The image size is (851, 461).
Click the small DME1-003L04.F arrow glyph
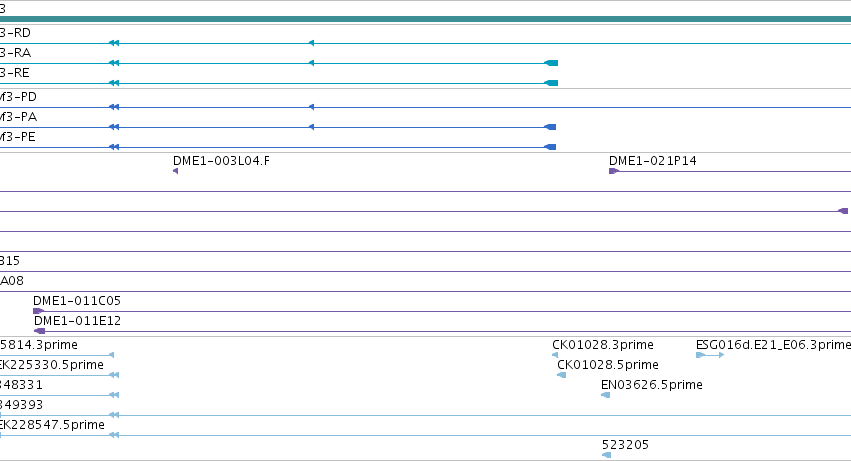tap(175, 171)
